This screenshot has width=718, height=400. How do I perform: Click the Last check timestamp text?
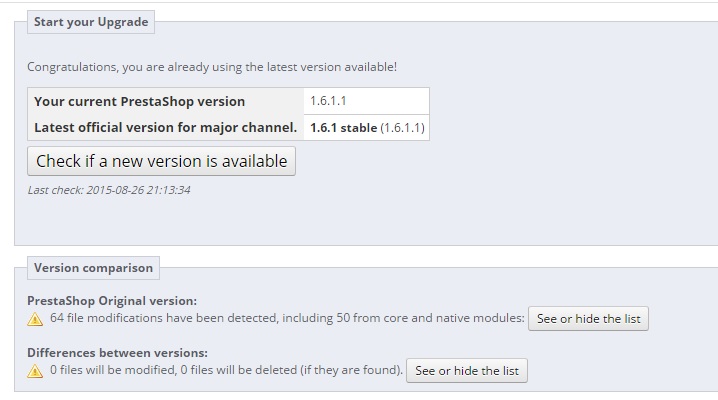click(x=109, y=190)
